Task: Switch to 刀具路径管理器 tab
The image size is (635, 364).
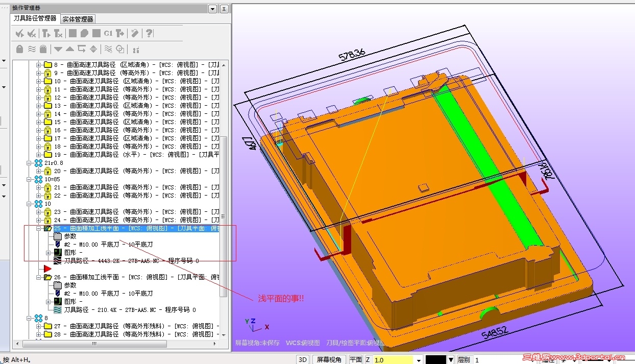Action: tap(35, 18)
